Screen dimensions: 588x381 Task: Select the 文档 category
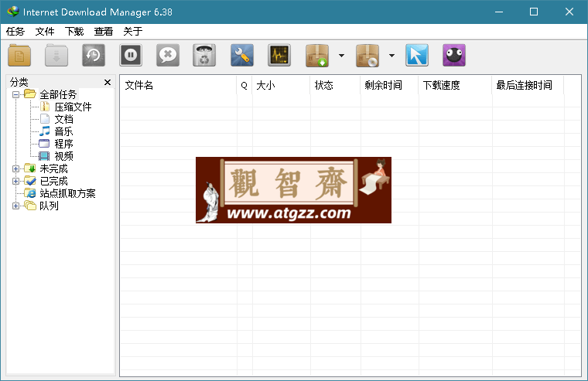(x=63, y=119)
